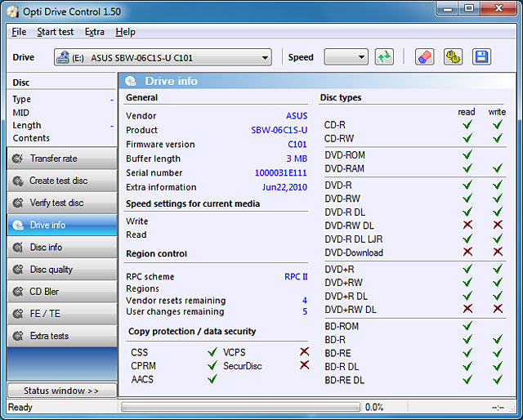Open options with the gears icon

453,56
